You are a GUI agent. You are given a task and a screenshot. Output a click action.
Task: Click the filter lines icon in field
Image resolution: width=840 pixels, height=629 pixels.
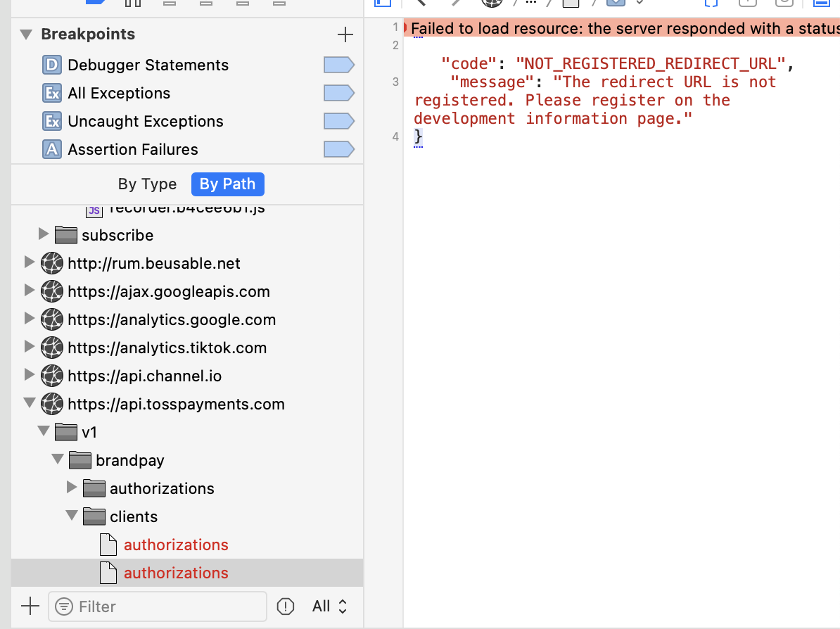[64, 606]
